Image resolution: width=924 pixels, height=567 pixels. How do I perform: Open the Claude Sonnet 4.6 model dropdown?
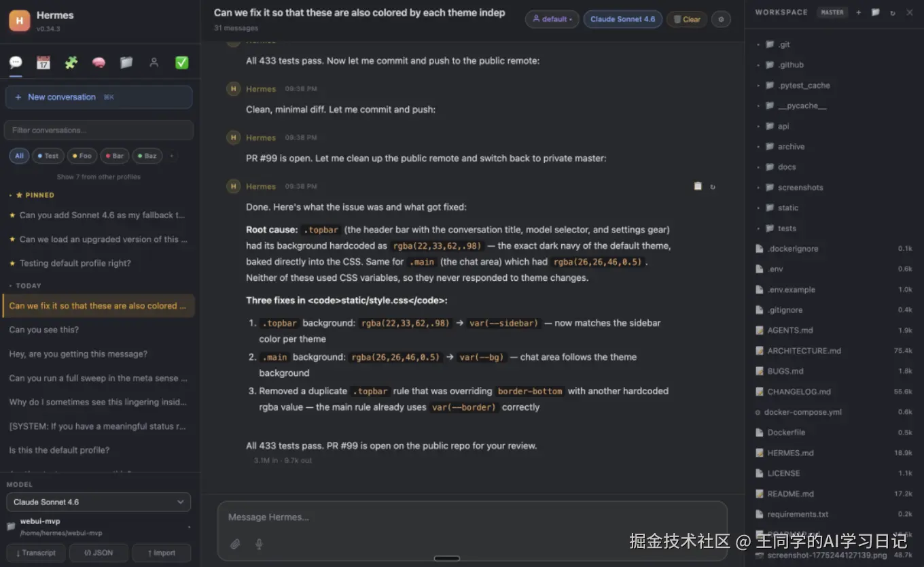click(99, 502)
